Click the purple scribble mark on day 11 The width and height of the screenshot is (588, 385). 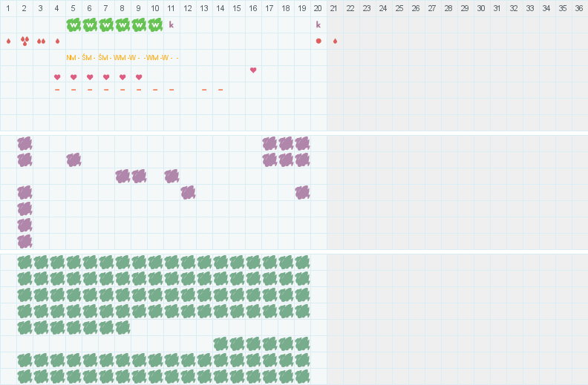click(x=171, y=176)
